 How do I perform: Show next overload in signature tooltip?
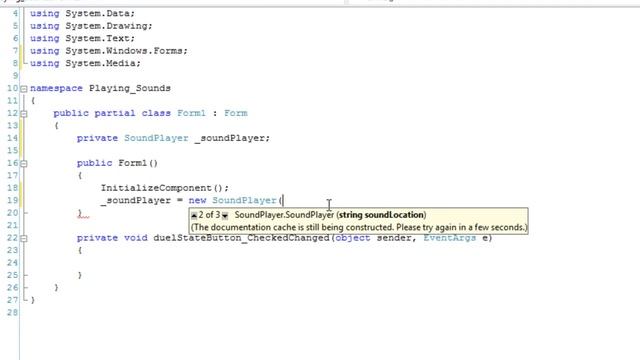[x=224, y=215]
